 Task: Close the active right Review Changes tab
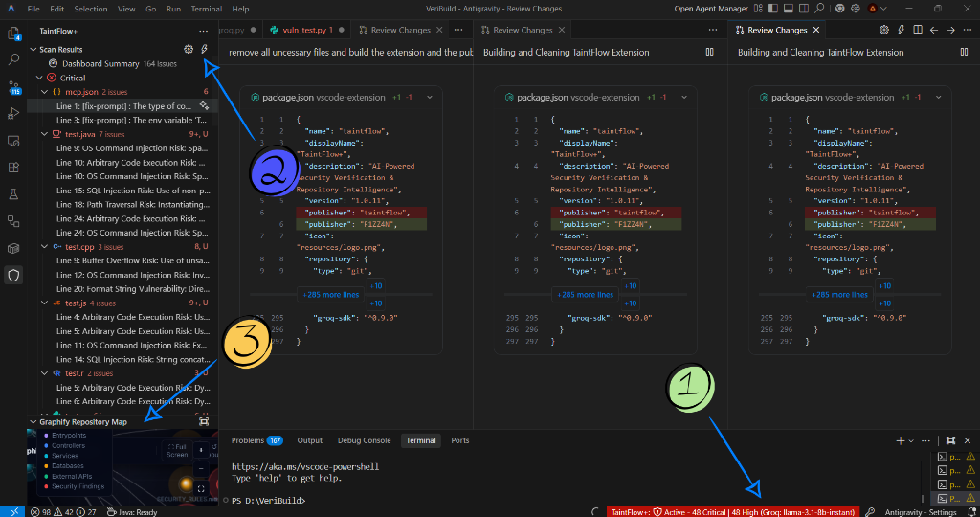click(815, 30)
